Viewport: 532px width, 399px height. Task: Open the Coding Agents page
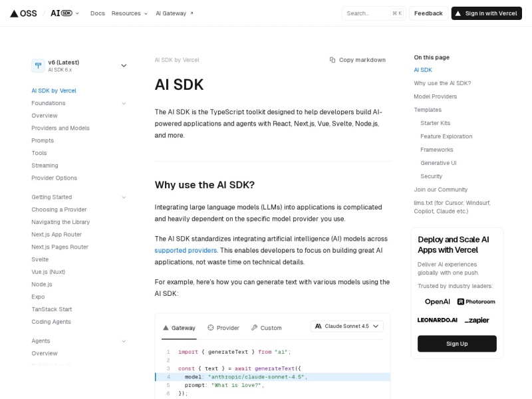click(x=51, y=322)
